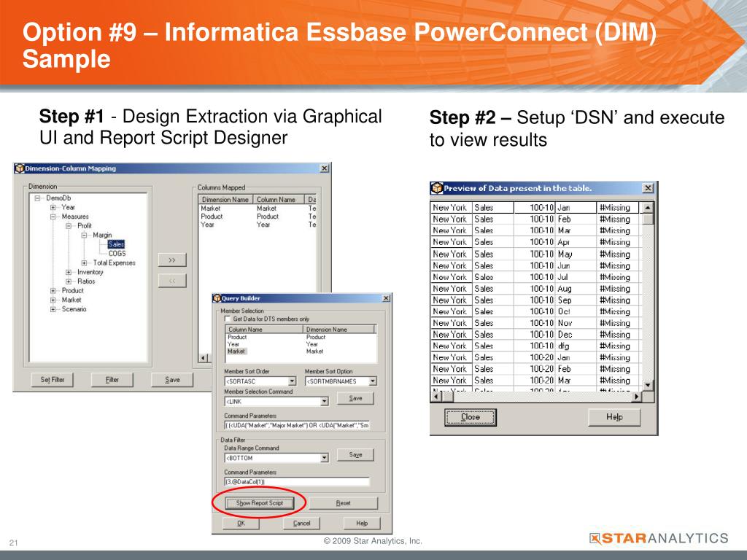Collapse the DemoDb tree node
Viewport: 747px width, 560px height.
pos(37,198)
